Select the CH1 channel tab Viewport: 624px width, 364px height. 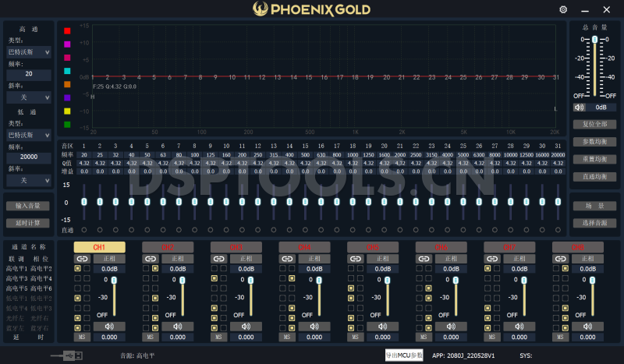tap(100, 247)
